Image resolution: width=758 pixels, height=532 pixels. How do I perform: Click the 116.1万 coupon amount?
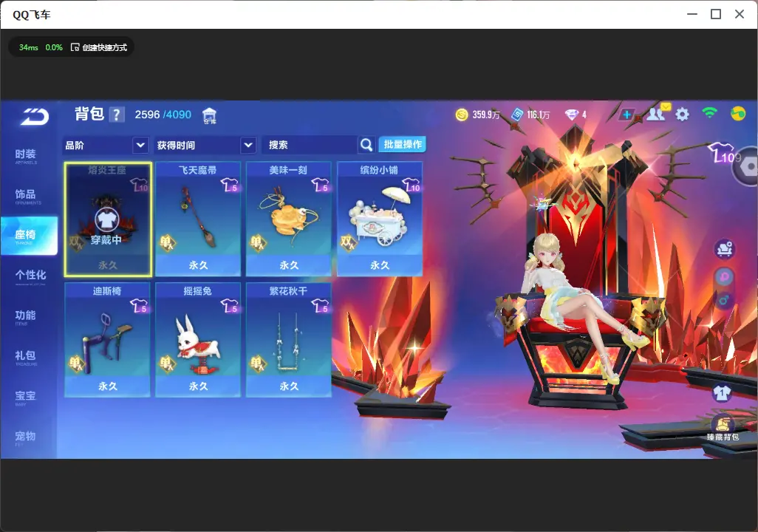[539, 115]
